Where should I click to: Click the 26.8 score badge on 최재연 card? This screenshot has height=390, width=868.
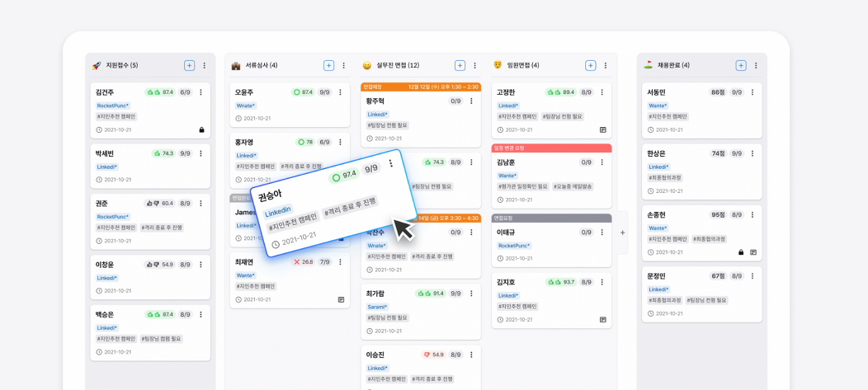coord(304,261)
